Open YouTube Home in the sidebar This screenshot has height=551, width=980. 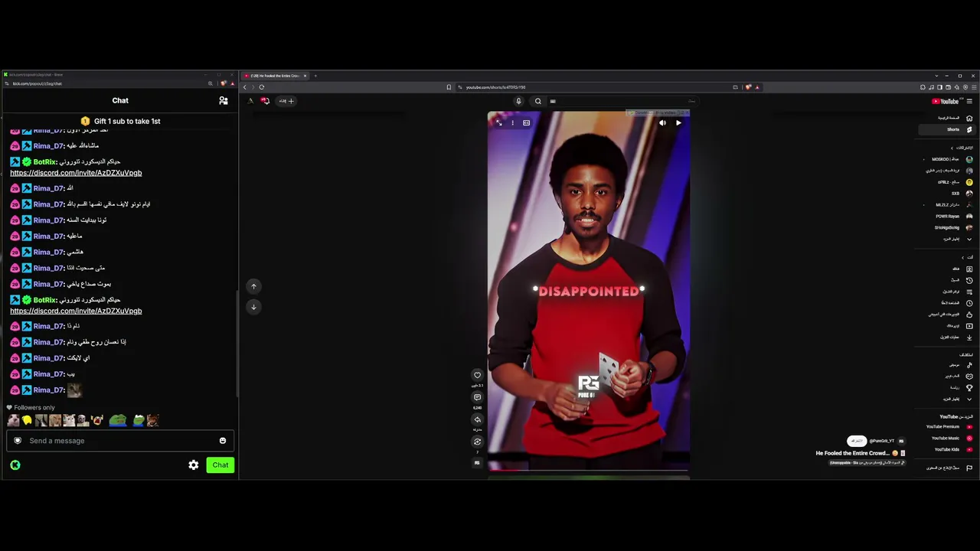(x=946, y=118)
